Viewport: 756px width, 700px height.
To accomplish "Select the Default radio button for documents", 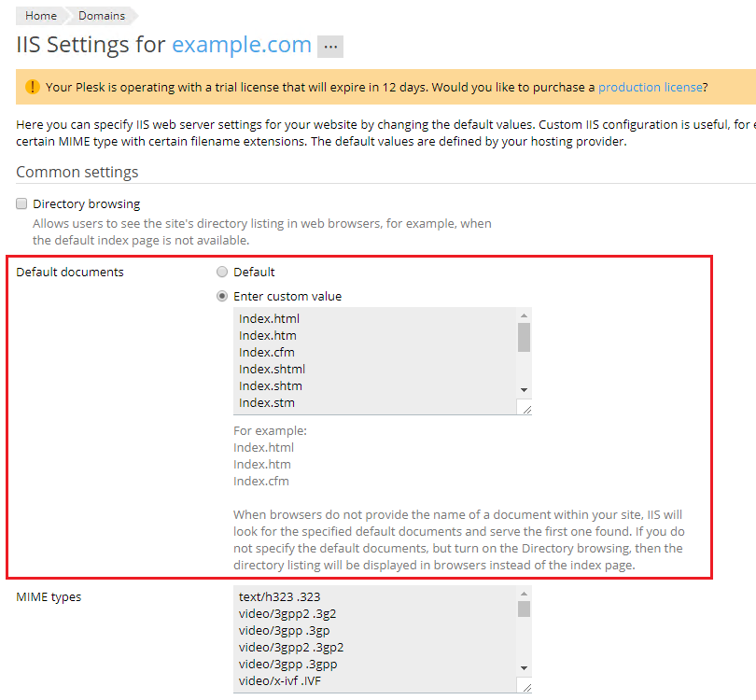I will pyautogui.click(x=221, y=273).
